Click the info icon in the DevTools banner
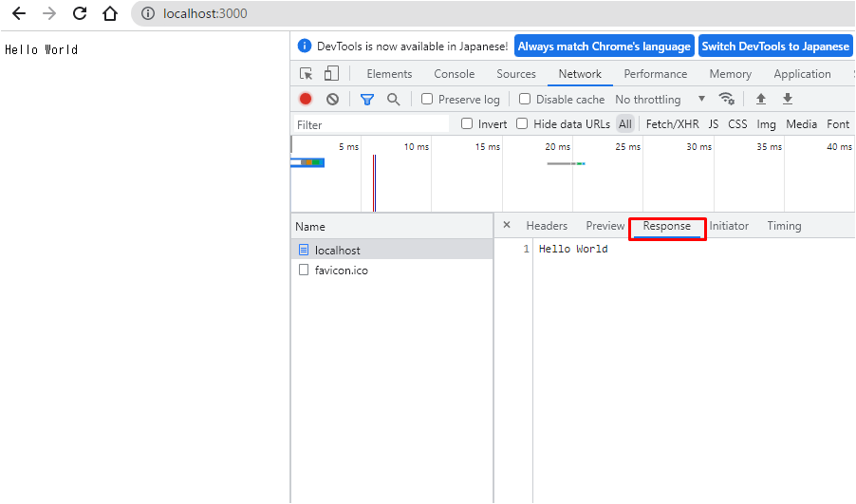The height and width of the screenshot is (504, 856). coord(305,47)
